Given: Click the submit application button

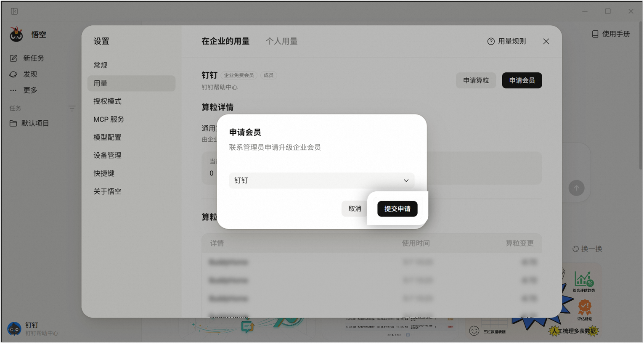Looking at the screenshot, I should (398, 209).
